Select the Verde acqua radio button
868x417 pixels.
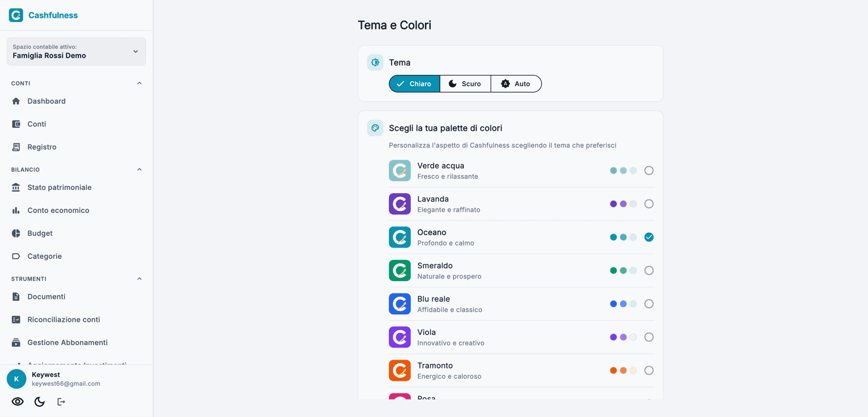649,171
